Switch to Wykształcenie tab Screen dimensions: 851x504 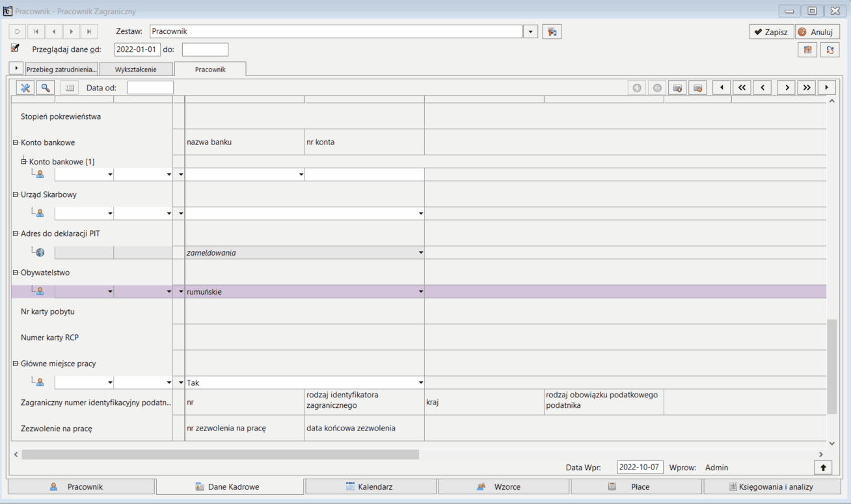[136, 69]
